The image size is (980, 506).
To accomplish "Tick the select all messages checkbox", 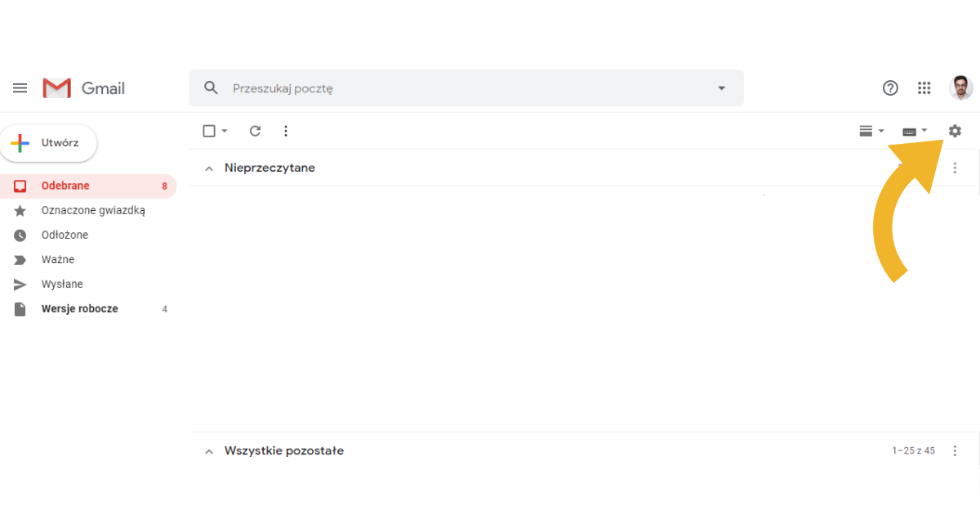I will point(209,131).
